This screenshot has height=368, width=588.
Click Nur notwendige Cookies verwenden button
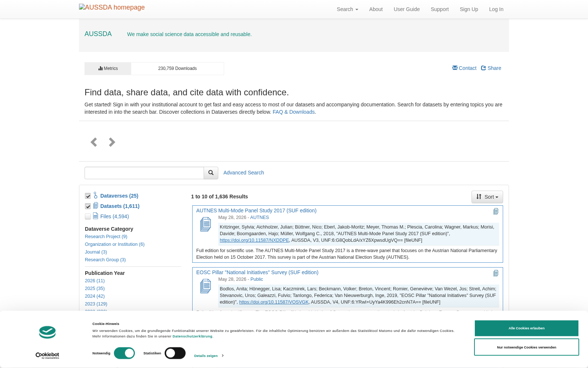(527, 347)
